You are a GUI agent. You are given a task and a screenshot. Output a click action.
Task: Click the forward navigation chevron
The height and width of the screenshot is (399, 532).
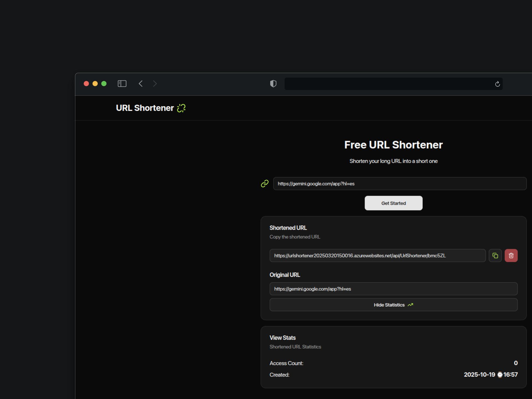coord(155,84)
